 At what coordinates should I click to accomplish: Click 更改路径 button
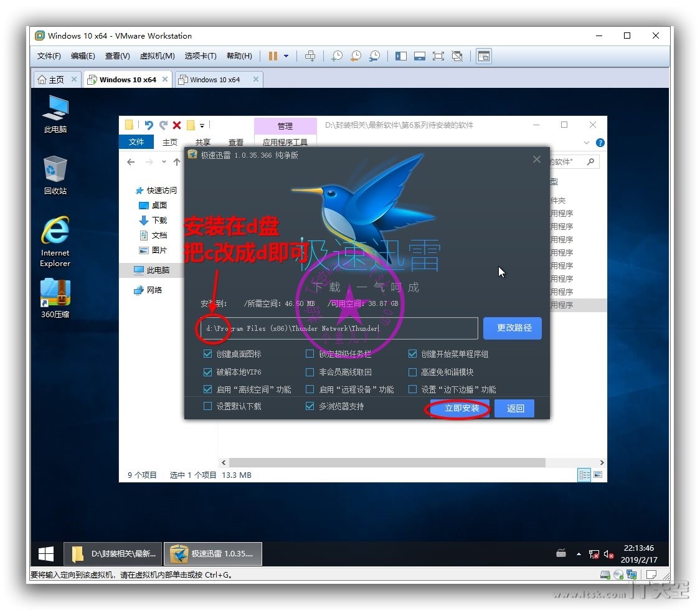click(x=513, y=328)
